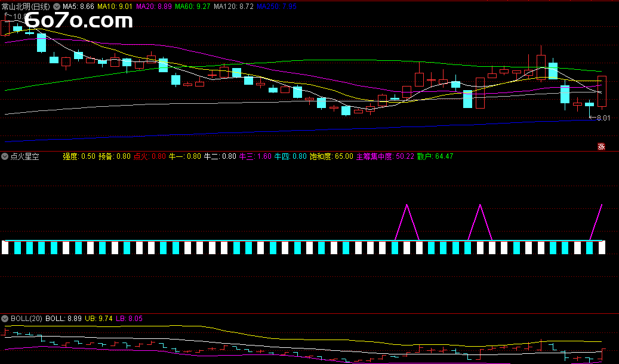Click the LB: 8.05 value
The width and height of the screenshot is (619, 364).
(129, 318)
